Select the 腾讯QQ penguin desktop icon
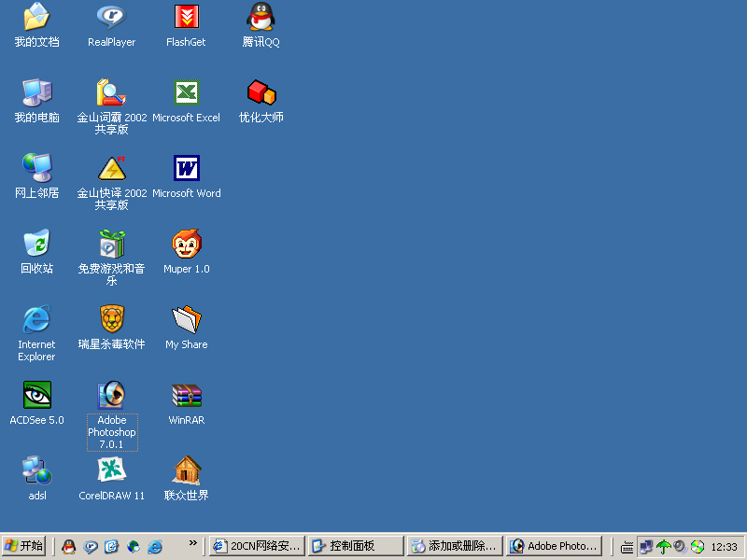 pyautogui.click(x=261, y=17)
